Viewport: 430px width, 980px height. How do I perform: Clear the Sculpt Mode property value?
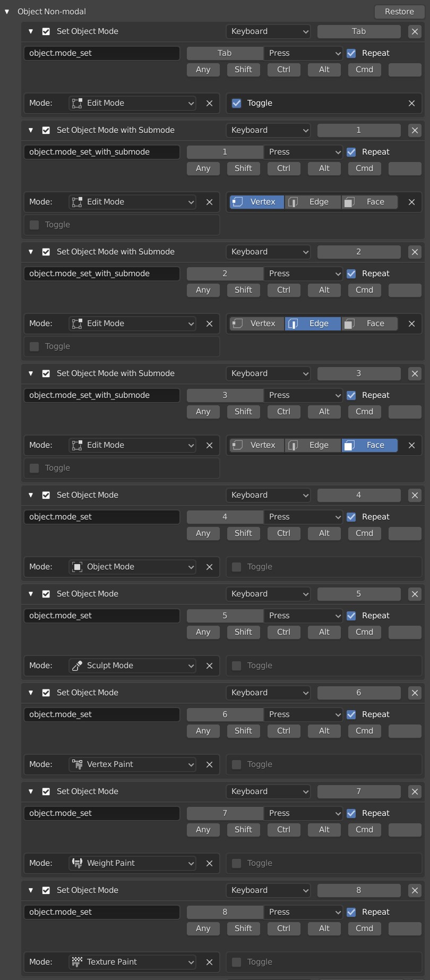209,666
